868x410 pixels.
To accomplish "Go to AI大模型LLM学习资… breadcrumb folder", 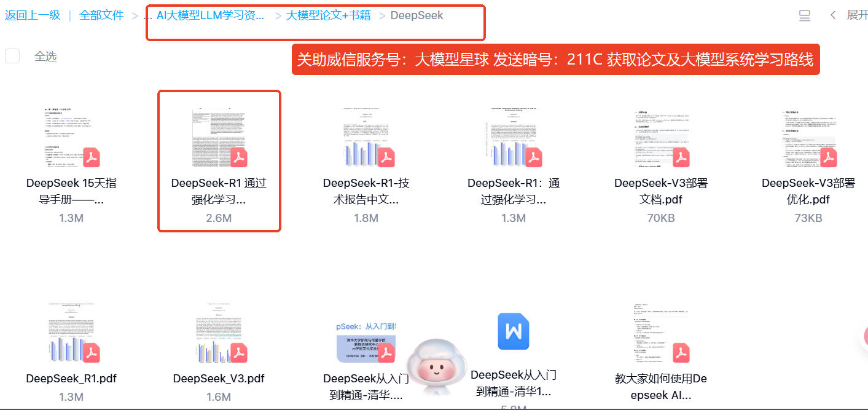I will pyautogui.click(x=211, y=15).
